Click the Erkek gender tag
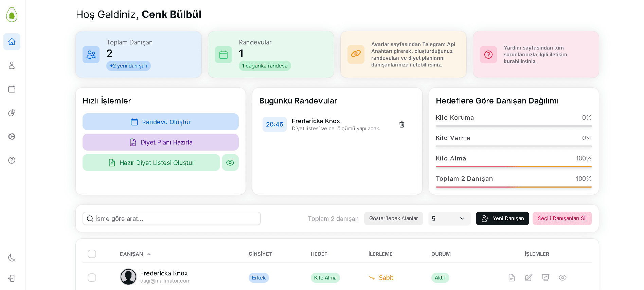The width and height of the screenshot is (644, 290). [259, 278]
